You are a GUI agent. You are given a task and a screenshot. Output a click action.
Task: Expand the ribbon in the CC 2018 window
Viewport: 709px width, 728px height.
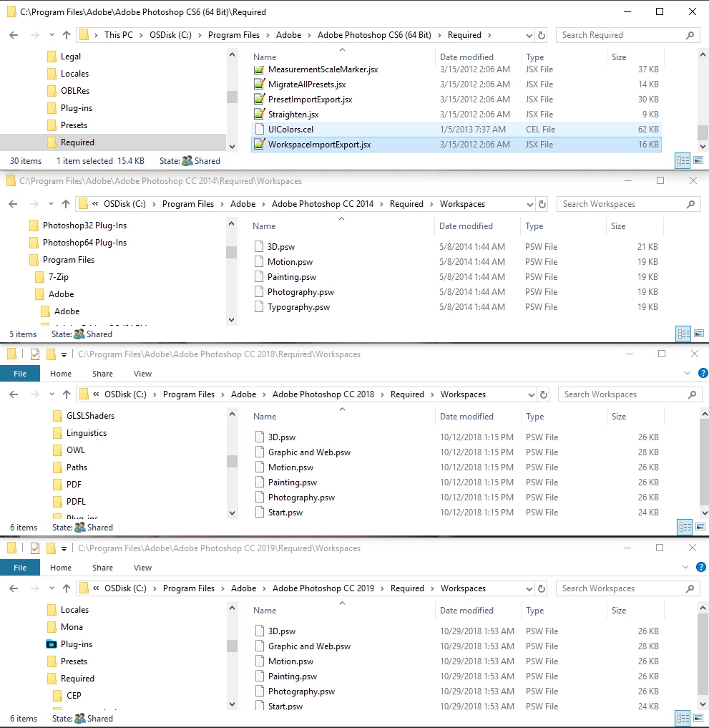[688, 373]
